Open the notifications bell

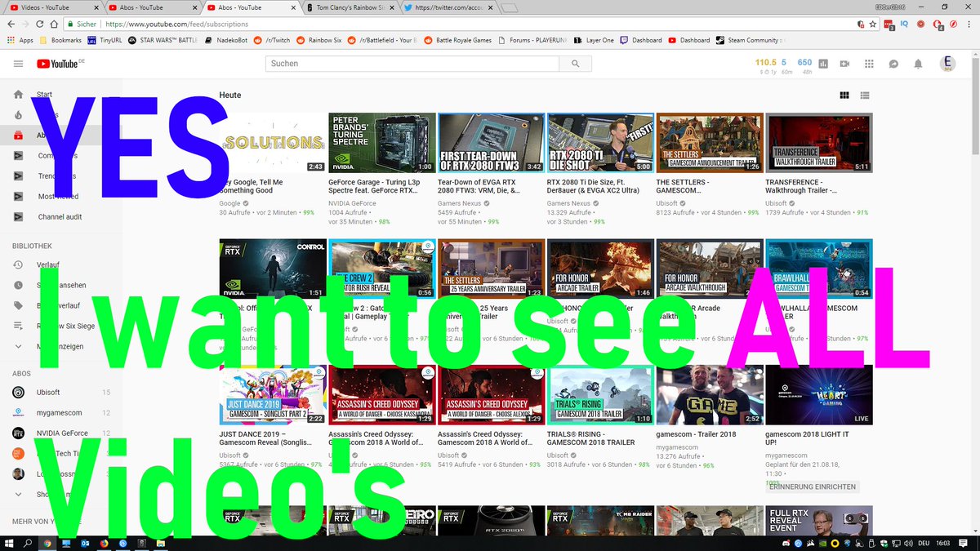tap(918, 64)
